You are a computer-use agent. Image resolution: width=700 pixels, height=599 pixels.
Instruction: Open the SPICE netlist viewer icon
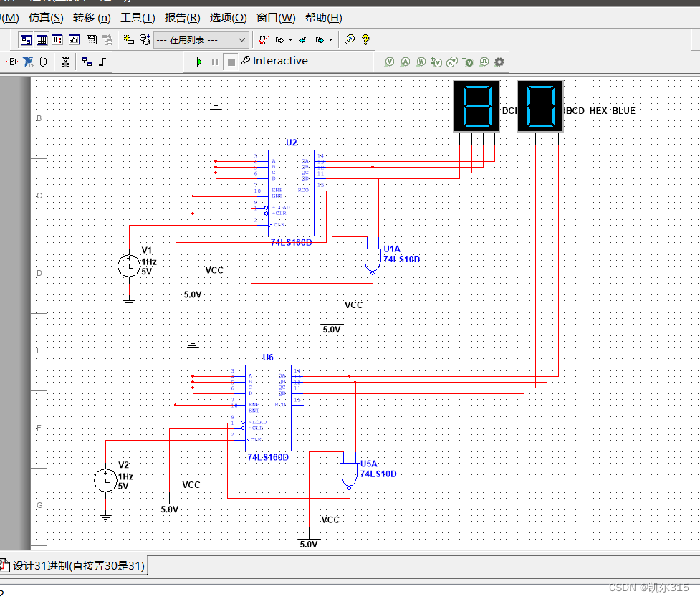tap(57, 39)
